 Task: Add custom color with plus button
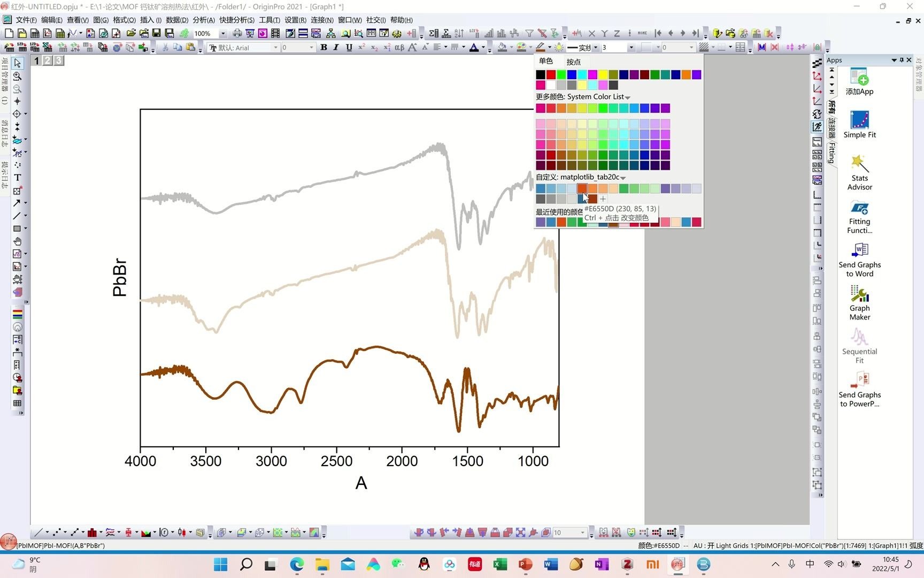click(x=603, y=199)
